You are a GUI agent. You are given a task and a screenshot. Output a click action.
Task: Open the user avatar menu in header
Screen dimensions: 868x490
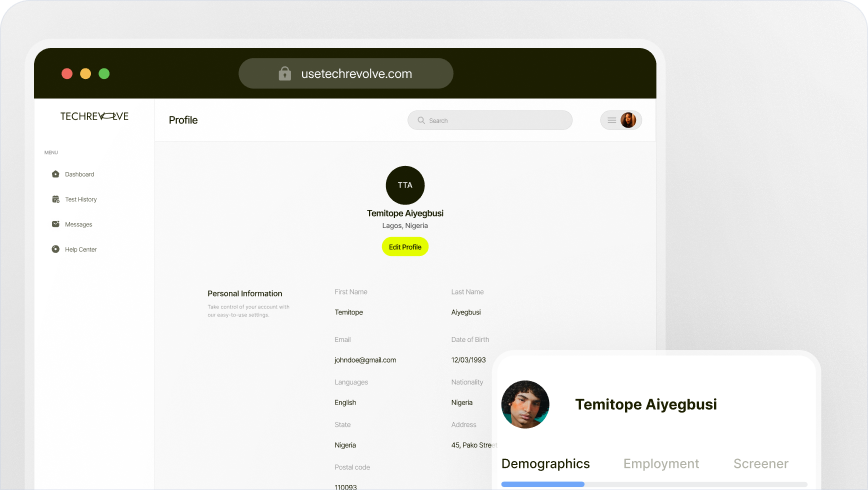pos(628,120)
